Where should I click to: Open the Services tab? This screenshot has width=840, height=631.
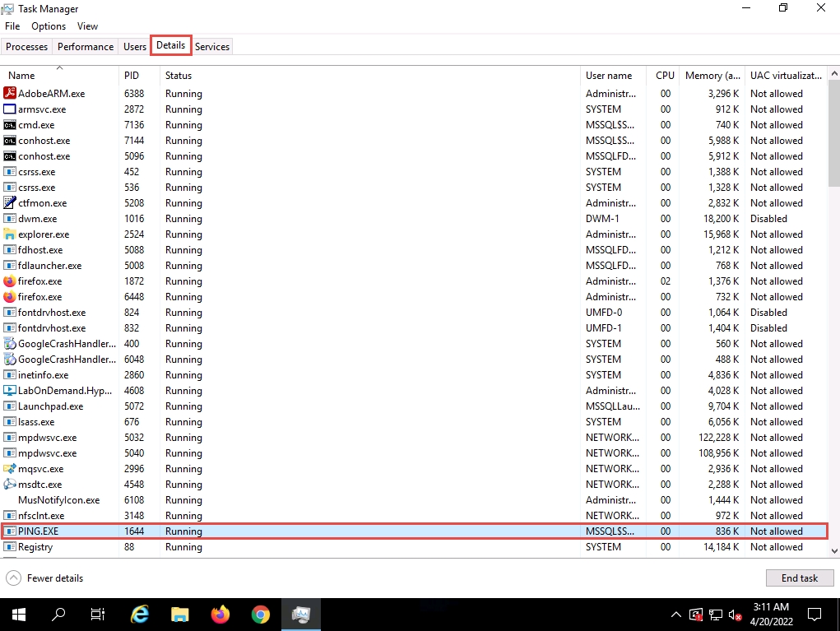pos(212,47)
